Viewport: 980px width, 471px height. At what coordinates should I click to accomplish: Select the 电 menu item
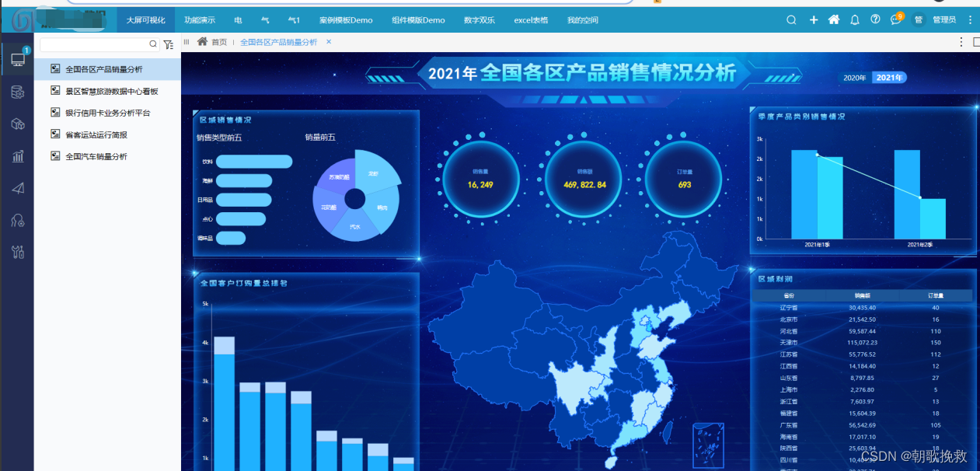[x=238, y=20]
